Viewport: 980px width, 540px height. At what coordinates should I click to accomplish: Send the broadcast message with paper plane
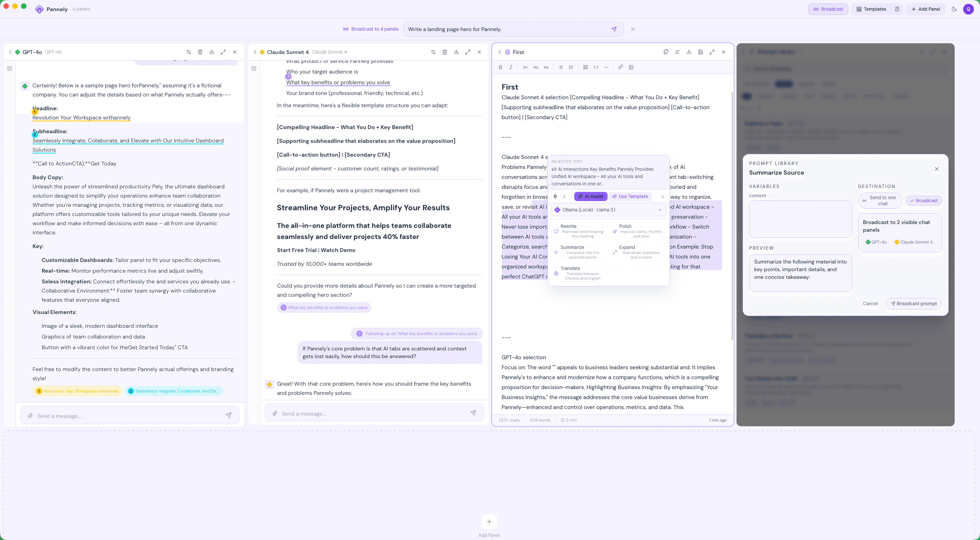tap(614, 29)
